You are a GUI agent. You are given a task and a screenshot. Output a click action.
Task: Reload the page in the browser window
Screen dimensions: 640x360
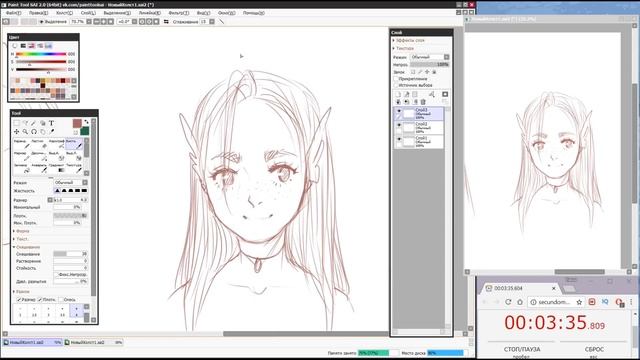coord(508,302)
